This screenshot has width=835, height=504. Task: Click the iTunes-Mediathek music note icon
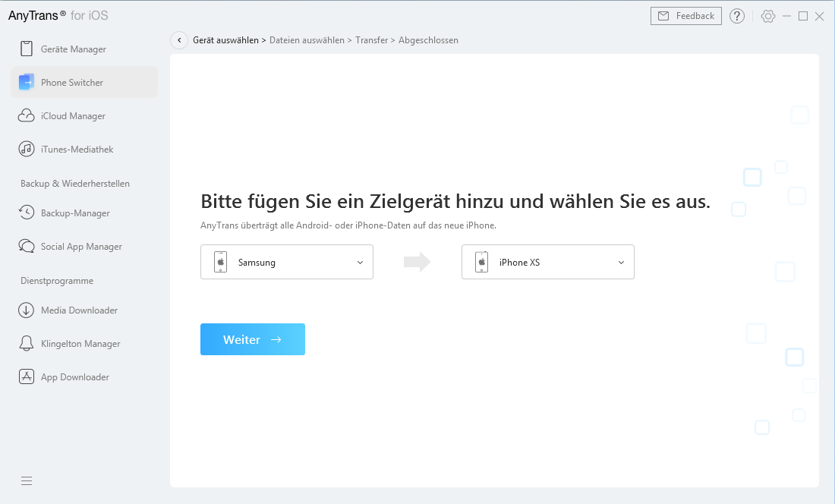[x=26, y=149]
